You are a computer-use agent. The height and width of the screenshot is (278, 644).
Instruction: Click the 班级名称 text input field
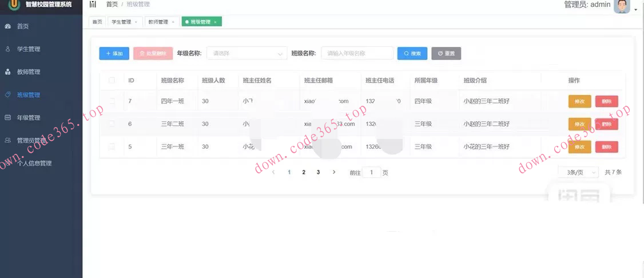pyautogui.click(x=357, y=53)
